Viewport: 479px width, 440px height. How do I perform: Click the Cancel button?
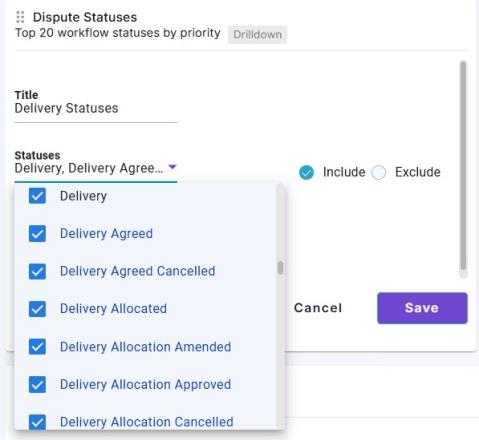[x=318, y=308]
